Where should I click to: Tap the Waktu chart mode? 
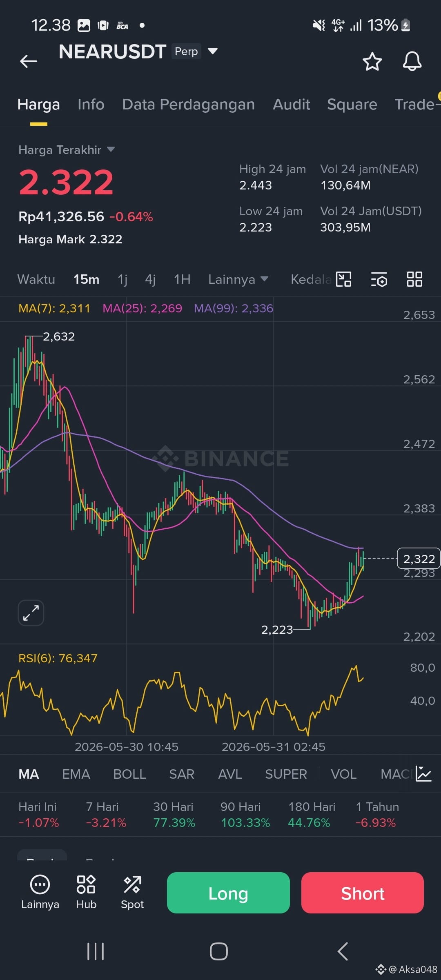click(36, 279)
